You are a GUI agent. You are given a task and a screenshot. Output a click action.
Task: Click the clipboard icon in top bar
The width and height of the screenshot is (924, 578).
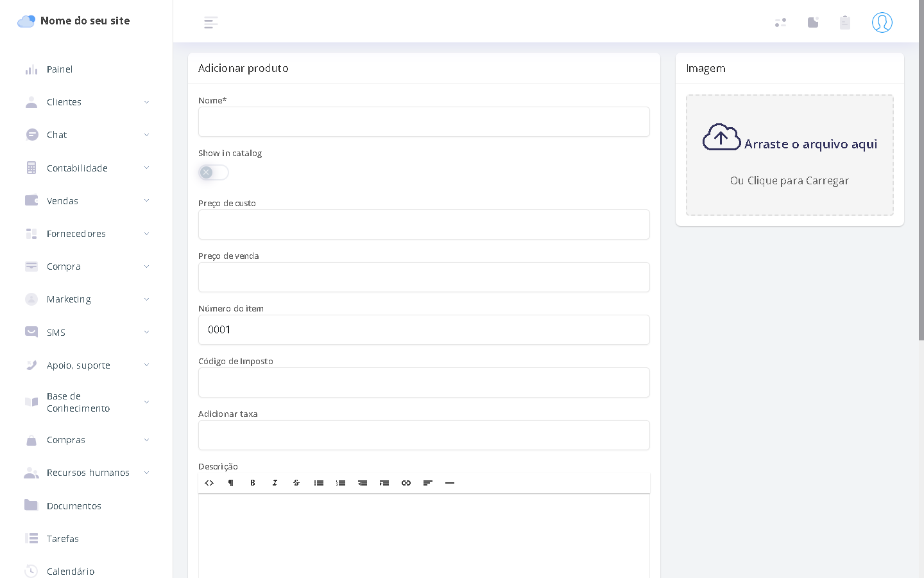coord(844,22)
